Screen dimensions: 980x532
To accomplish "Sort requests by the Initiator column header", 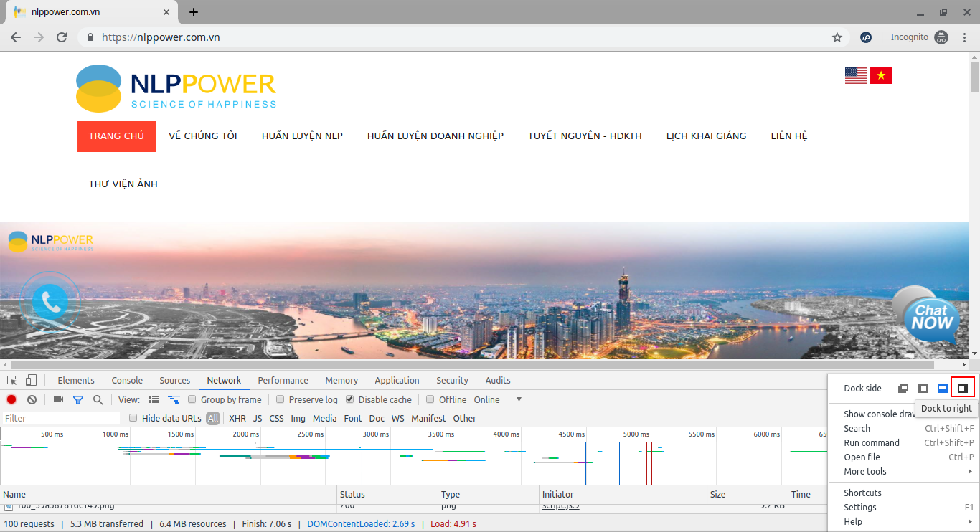I will 623,494.
